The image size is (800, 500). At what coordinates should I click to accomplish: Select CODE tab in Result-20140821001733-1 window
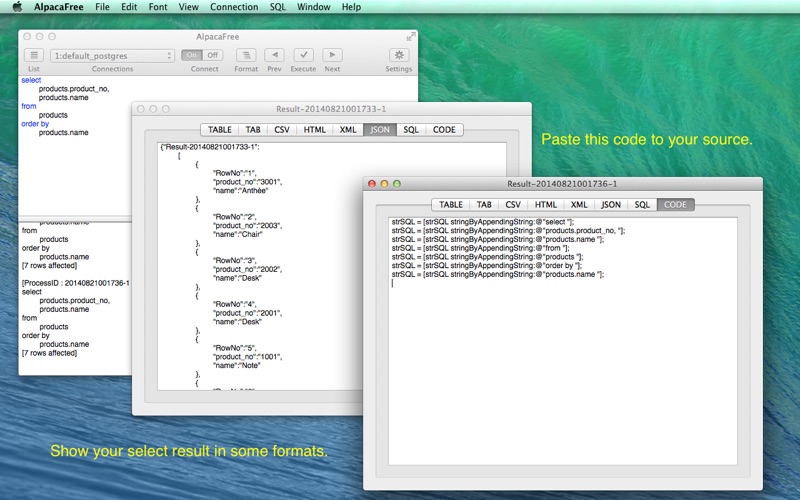pos(444,130)
